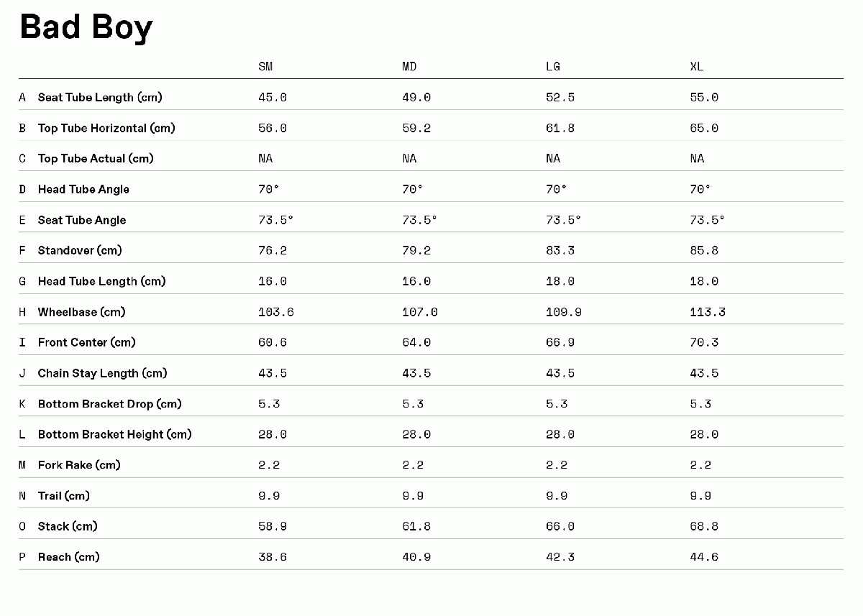The height and width of the screenshot is (616, 863).
Task: Click the Trail (cm) row label
Action: point(64,496)
